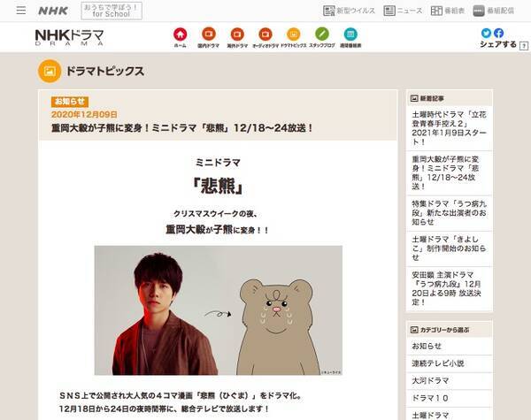This screenshot has width=531, height=420.
Task: Open the 海外ドラマ overseas drama icon
Action: [x=237, y=37]
